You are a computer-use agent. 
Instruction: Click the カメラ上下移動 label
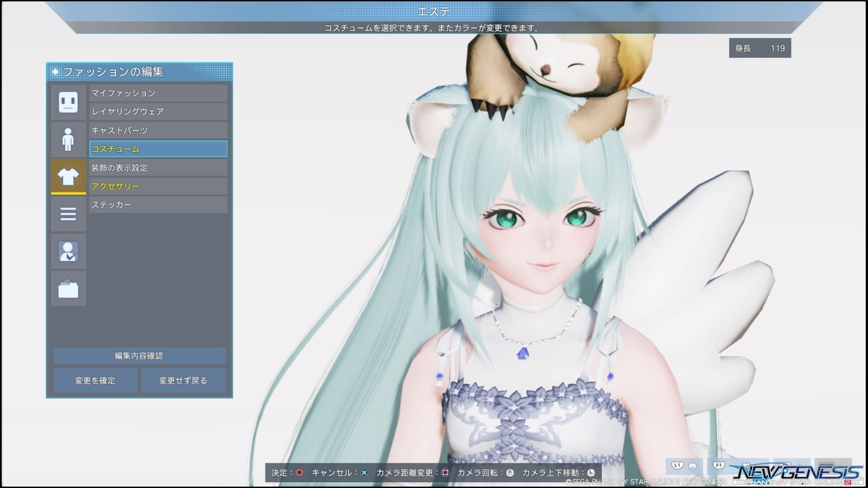click(550, 473)
